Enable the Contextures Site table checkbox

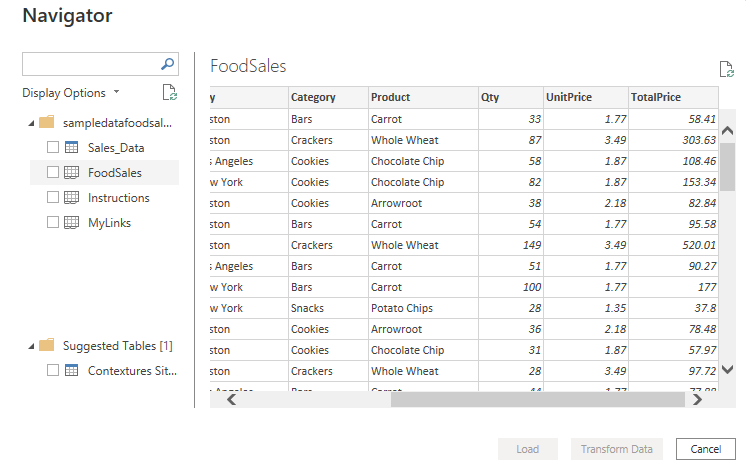[x=53, y=371]
